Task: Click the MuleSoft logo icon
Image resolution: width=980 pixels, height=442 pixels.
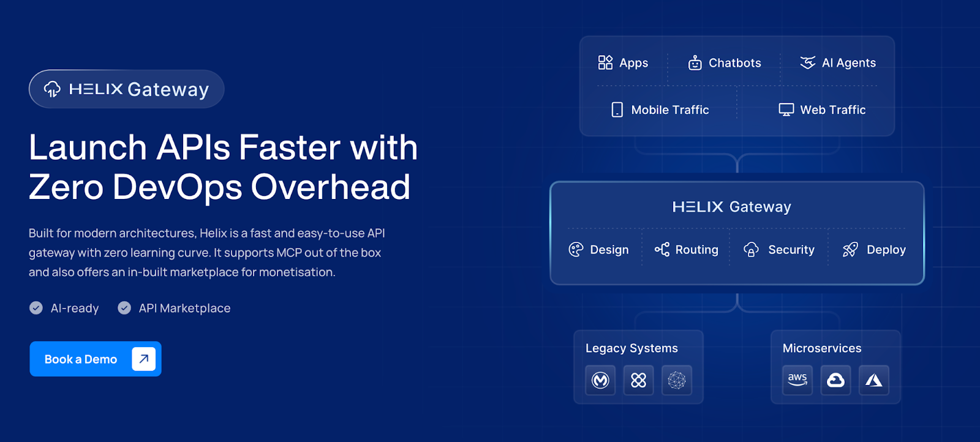Action: pos(600,380)
